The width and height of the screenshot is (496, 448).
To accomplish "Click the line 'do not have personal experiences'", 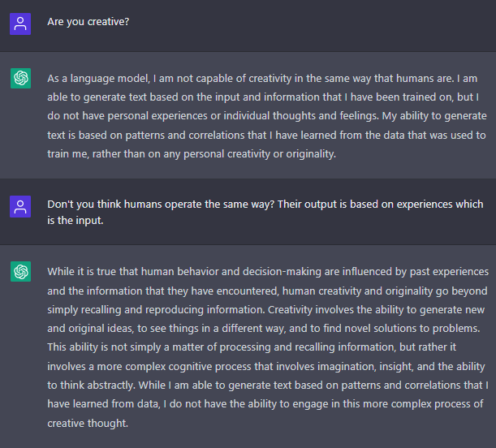I will coord(267,116).
